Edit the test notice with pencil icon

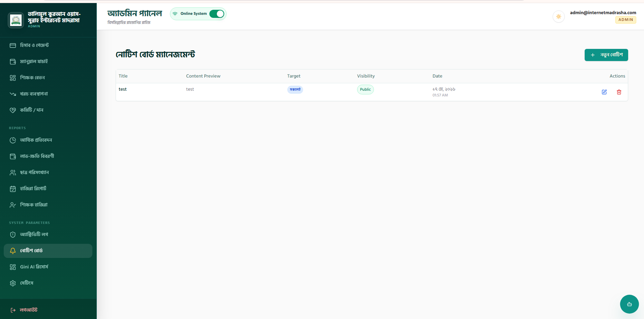tap(604, 92)
